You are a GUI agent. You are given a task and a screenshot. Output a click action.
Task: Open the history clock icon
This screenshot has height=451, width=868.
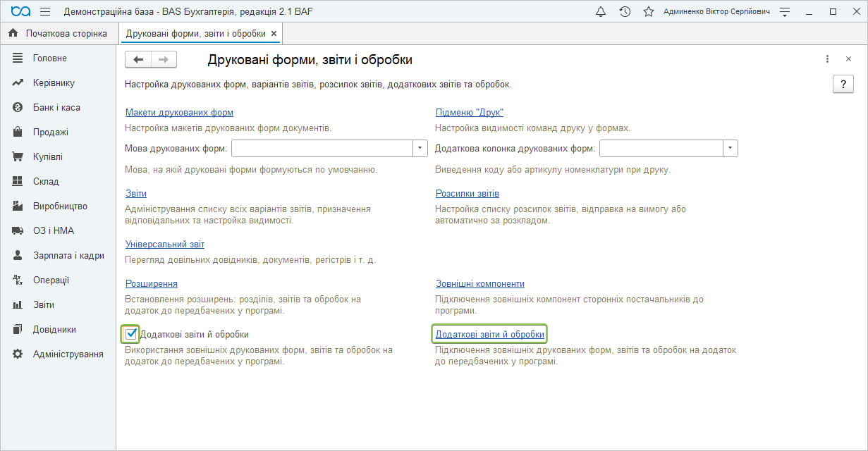pyautogui.click(x=625, y=12)
